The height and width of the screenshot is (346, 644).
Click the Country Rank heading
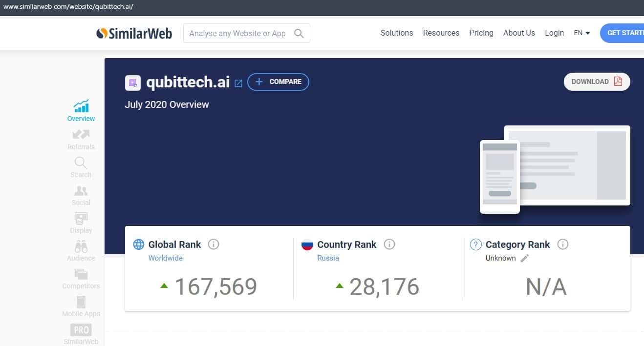[x=347, y=244]
